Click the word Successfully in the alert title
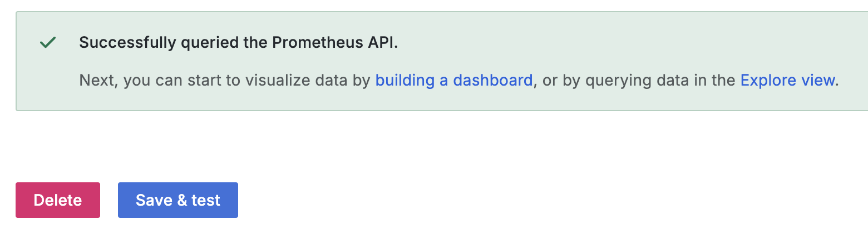Screen dimensions: 868x229 128,43
